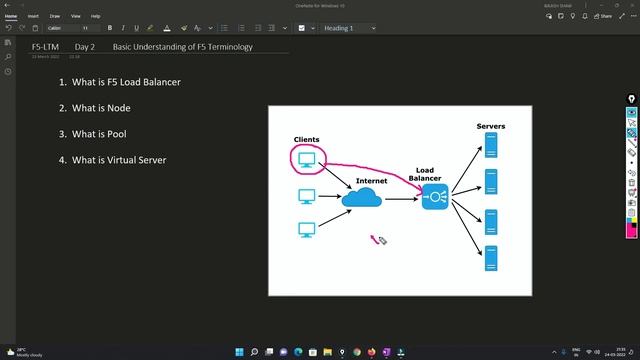Open File Explorer from the taskbar
640x360 pixels.
click(327, 352)
